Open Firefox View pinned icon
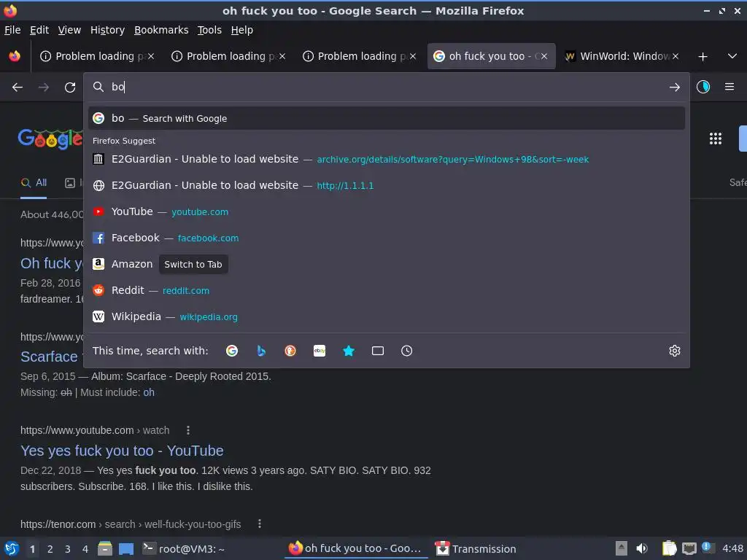Screen dimensions: 747x560 click(x=15, y=56)
